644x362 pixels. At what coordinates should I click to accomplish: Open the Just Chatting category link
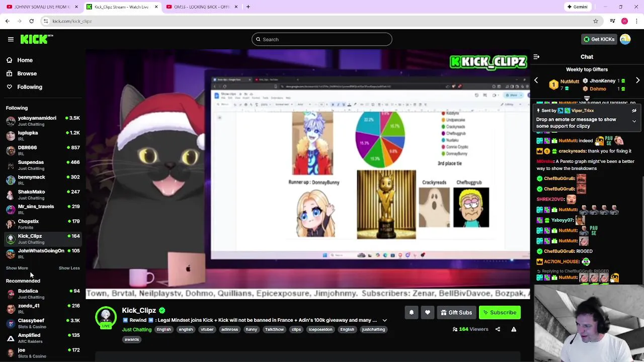(x=136, y=330)
